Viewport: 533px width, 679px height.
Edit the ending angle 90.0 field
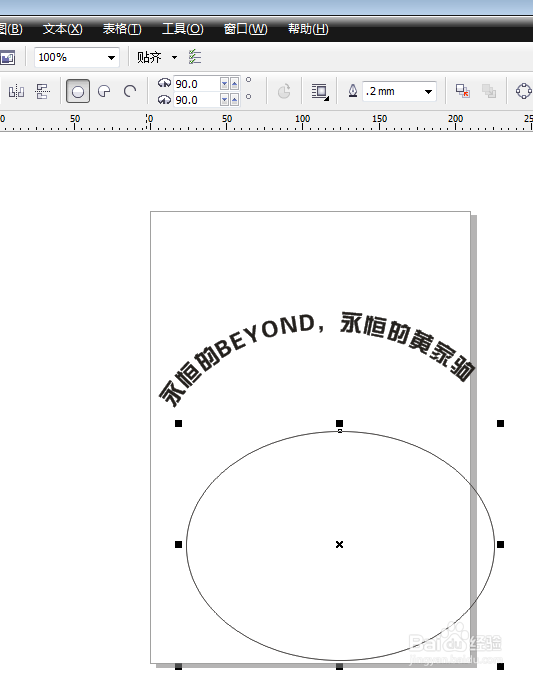[x=196, y=100]
